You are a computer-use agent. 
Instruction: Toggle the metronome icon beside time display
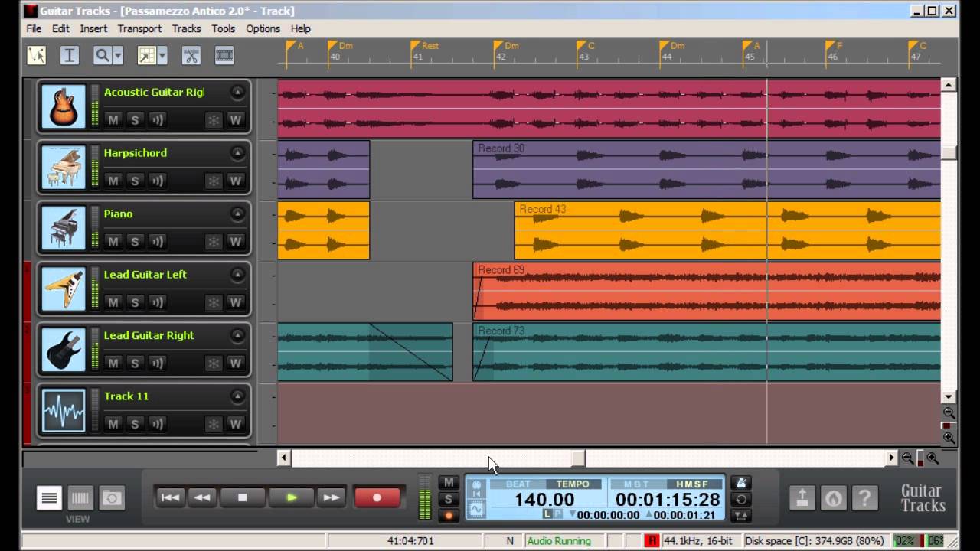point(740,483)
